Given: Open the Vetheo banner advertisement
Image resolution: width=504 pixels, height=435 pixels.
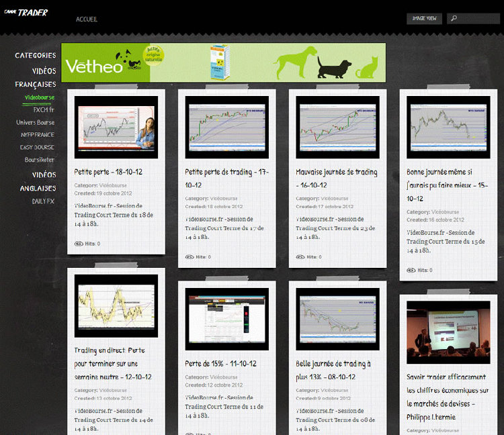Looking at the screenshot, I should [x=223, y=63].
